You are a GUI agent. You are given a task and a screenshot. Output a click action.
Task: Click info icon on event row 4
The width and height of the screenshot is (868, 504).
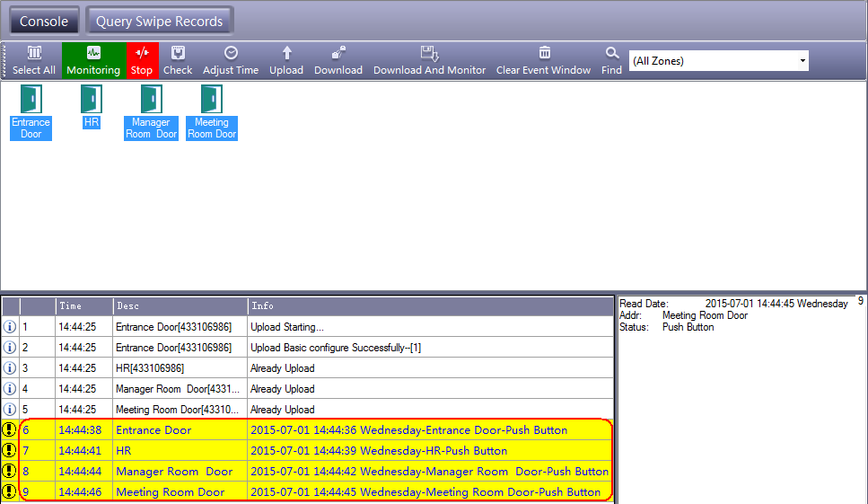(9, 389)
